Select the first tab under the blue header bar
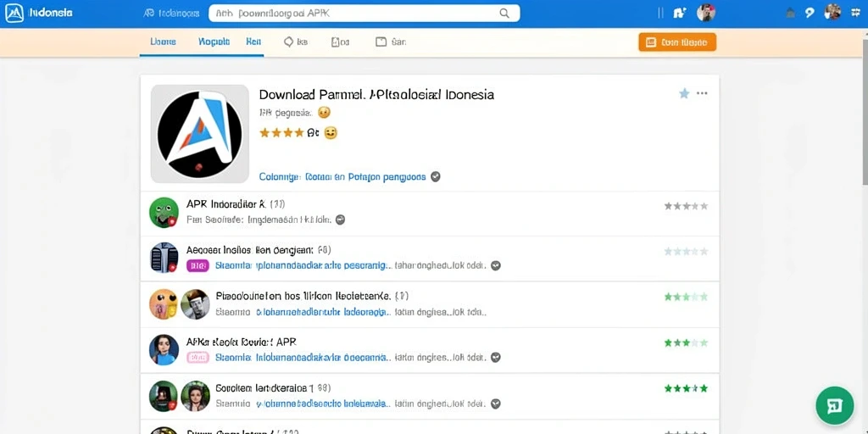The height and width of the screenshot is (434, 868). (x=164, y=42)
